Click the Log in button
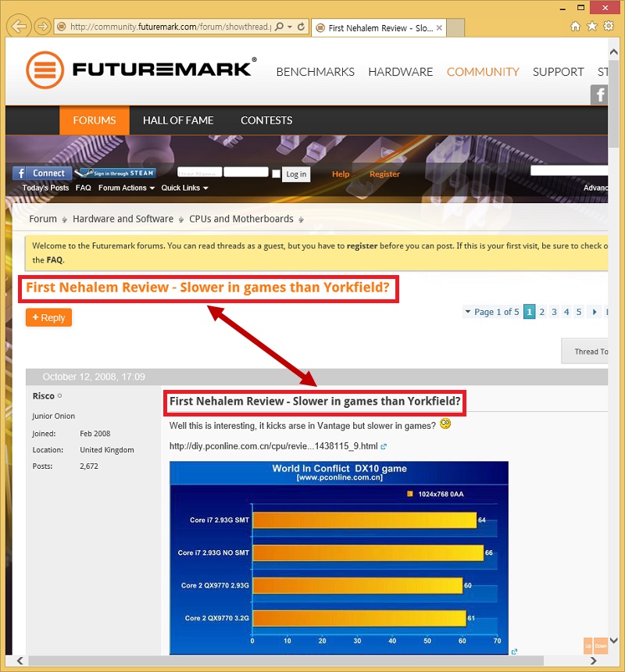The height and width of the screenshot is (672, 625). 296,174
